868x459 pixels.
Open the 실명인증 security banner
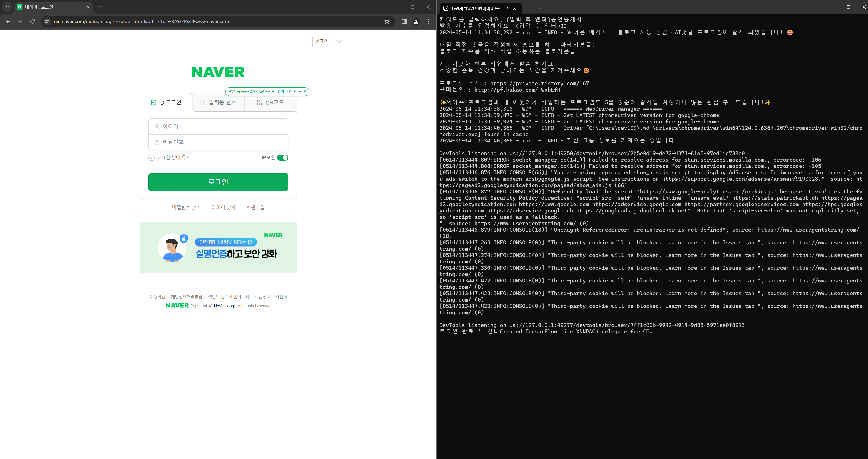(218, 247)
